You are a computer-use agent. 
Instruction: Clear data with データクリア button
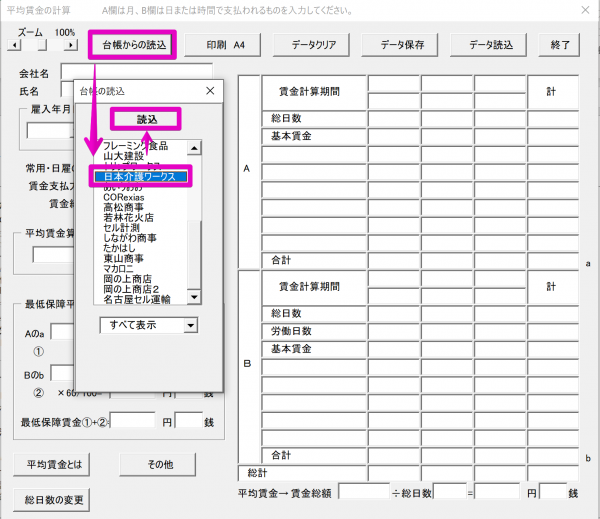[311, 45]
